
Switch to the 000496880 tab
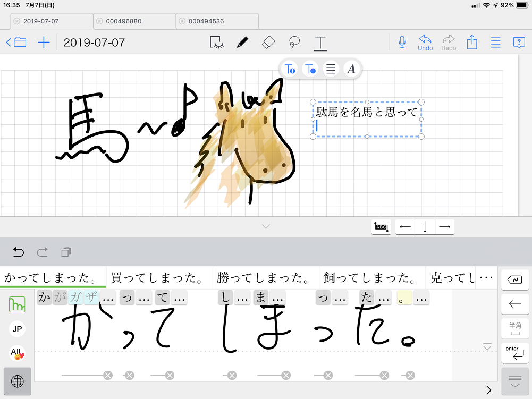134,21
